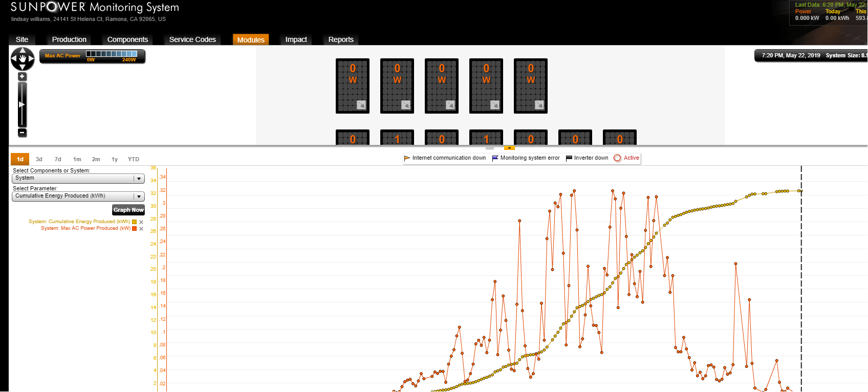Click the hand pan tool icon
The width and height of the screenshot is (868, 392).
(x=23, y=59)
